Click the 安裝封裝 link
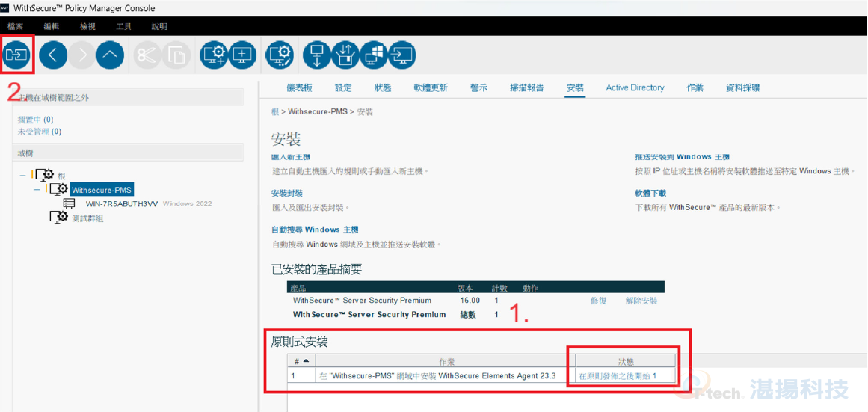This screenshot has width=868, height=412. [x=287, y=193]
